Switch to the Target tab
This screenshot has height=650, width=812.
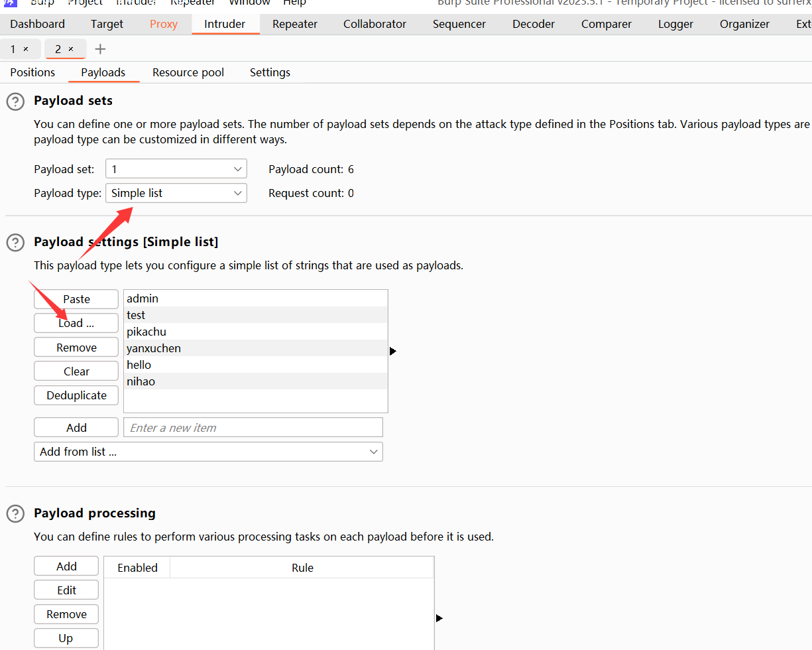[x=107, y=24]
